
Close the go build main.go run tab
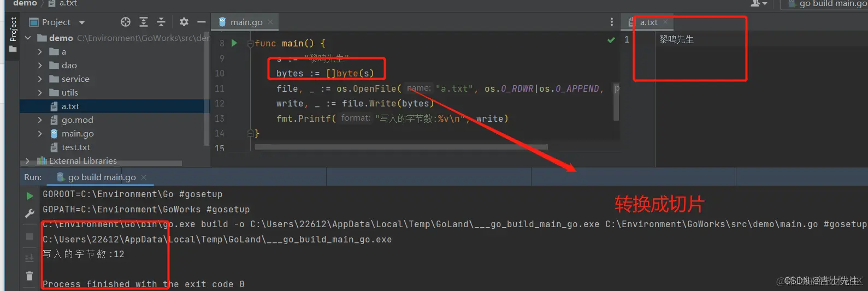click(x=144, y=177)
